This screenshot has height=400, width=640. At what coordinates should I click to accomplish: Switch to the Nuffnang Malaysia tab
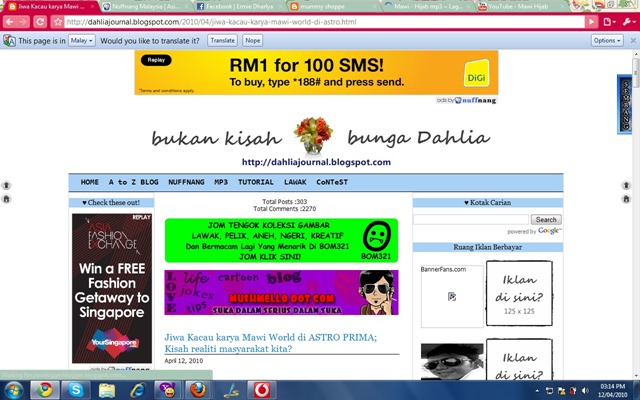146,7
